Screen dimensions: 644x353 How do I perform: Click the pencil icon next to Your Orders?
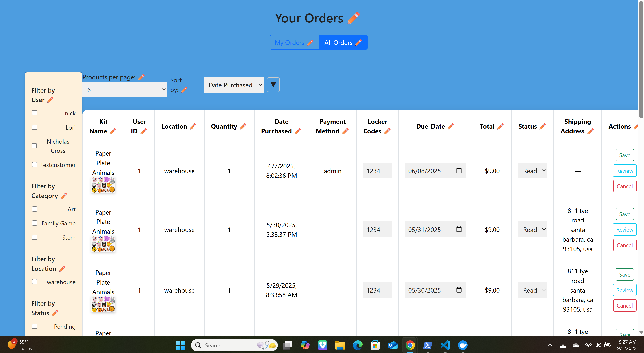point(354,18)
